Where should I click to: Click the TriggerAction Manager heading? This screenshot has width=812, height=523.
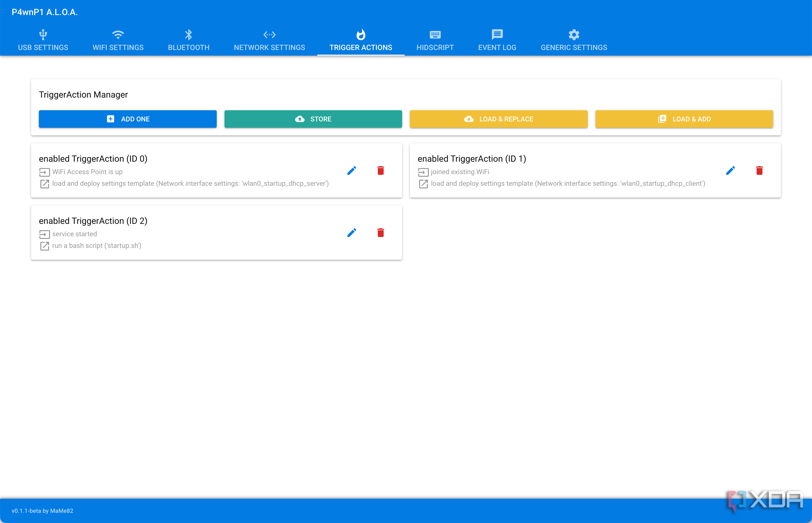[x=83, y=94]
